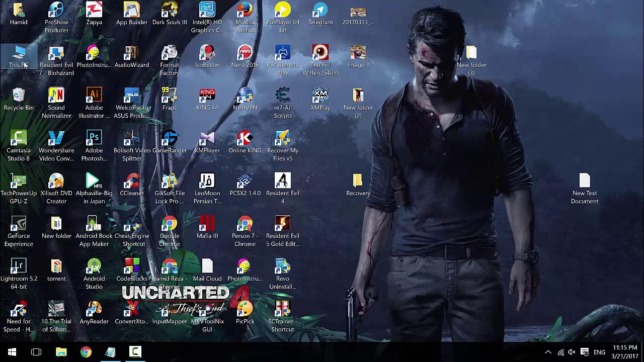This screenshot has width=644, height=362.
Task: Open NextVPN from the desktop
Action: [245, 99]
